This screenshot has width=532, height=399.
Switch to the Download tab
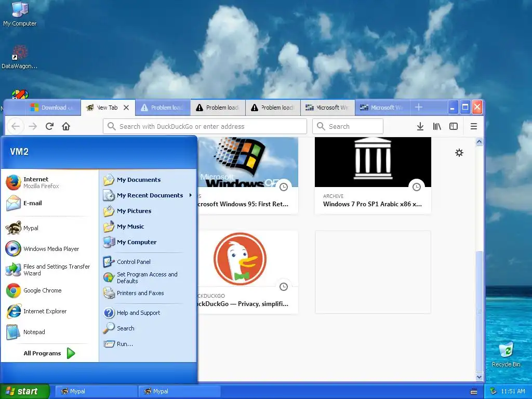click(x=54, y=108)
